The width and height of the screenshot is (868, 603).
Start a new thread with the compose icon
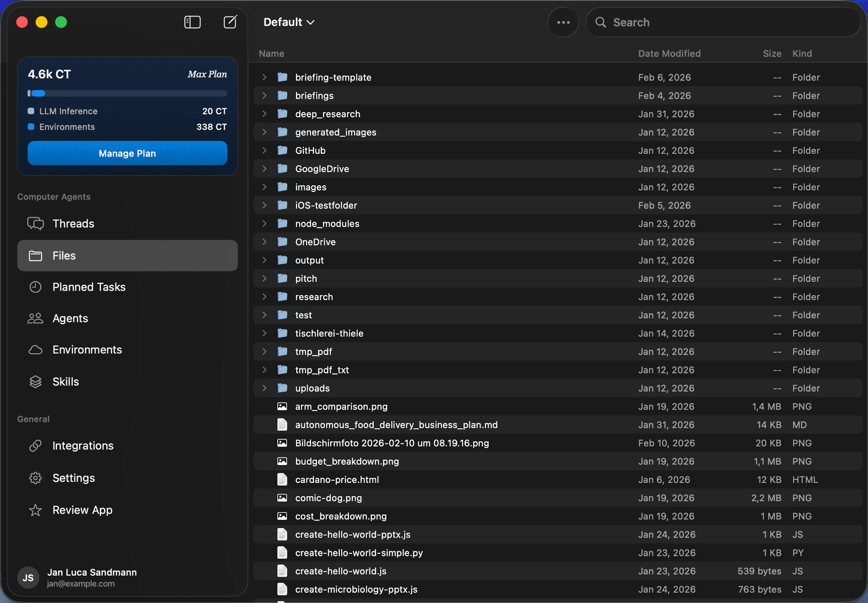click(x=230, y=22)
